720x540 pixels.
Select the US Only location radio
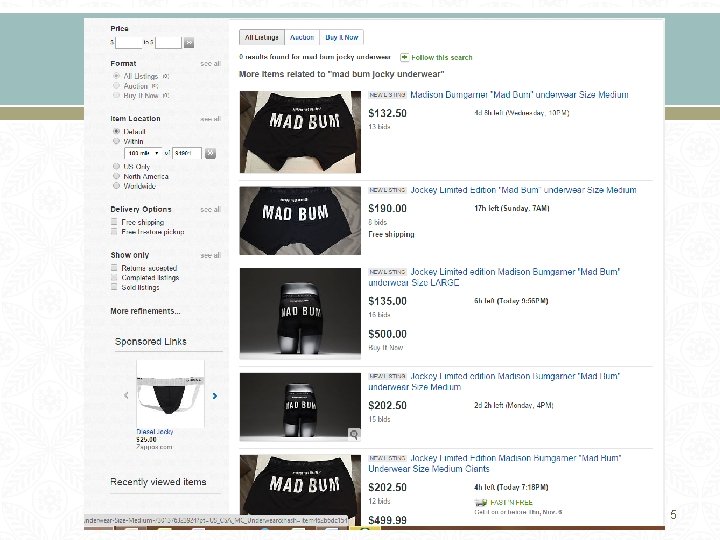[x=116, y=166]
